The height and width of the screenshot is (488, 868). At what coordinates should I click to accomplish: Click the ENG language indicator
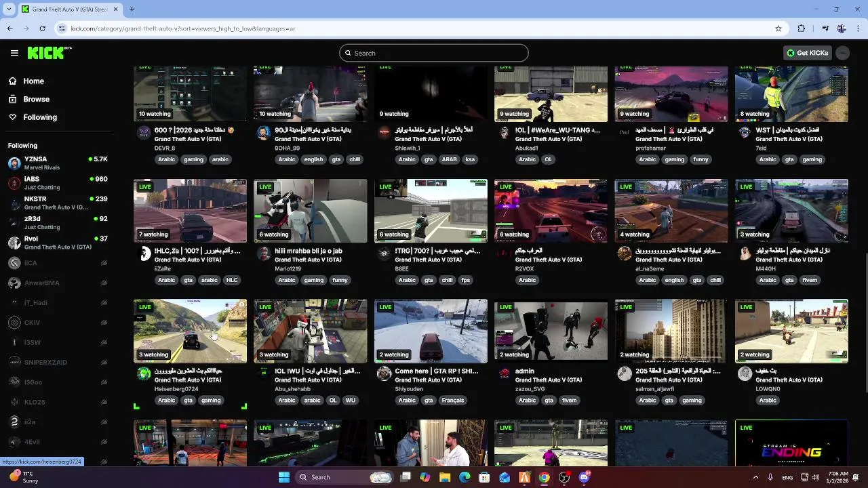tap(787, 477)
